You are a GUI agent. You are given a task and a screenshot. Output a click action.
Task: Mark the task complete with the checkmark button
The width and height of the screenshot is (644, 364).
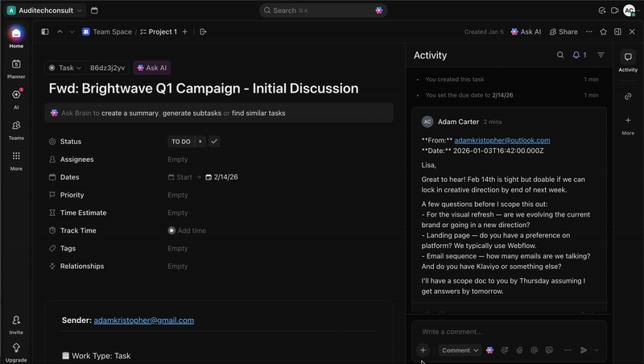point(214,142)
